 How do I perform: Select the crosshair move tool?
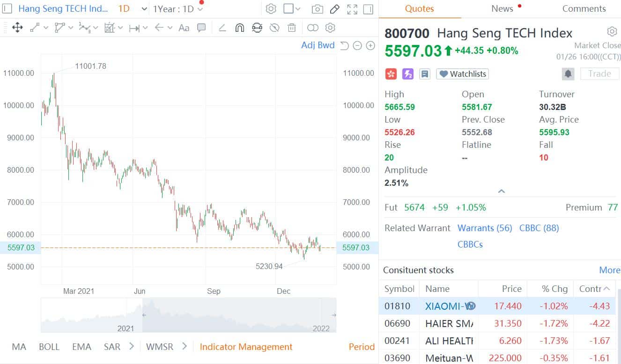pos(17,28)
